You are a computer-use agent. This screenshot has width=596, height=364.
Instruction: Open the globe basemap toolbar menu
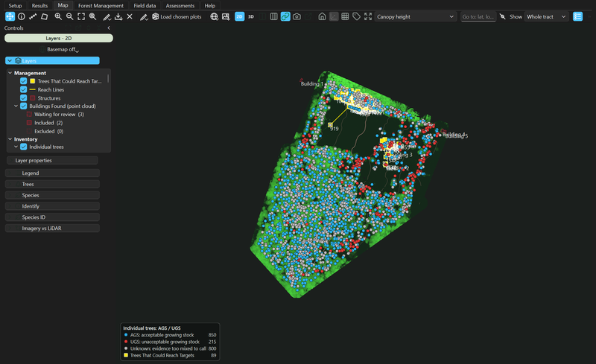[x=215, y=16]
